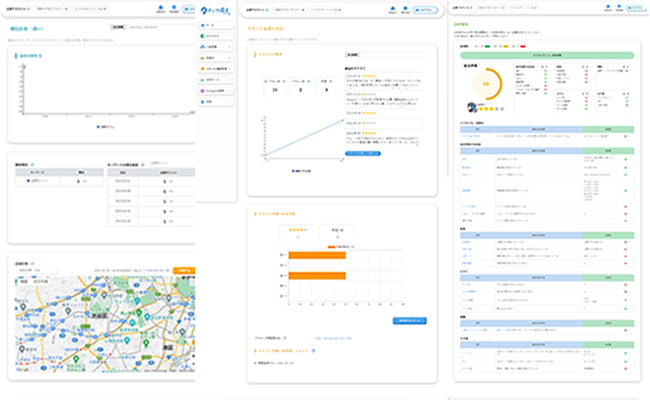Image resolution: width=650 pixels, height=400 pixels.
Task: Click the pill button in reviews panel header
Action: pyautogui.click(x=425, y=10)
